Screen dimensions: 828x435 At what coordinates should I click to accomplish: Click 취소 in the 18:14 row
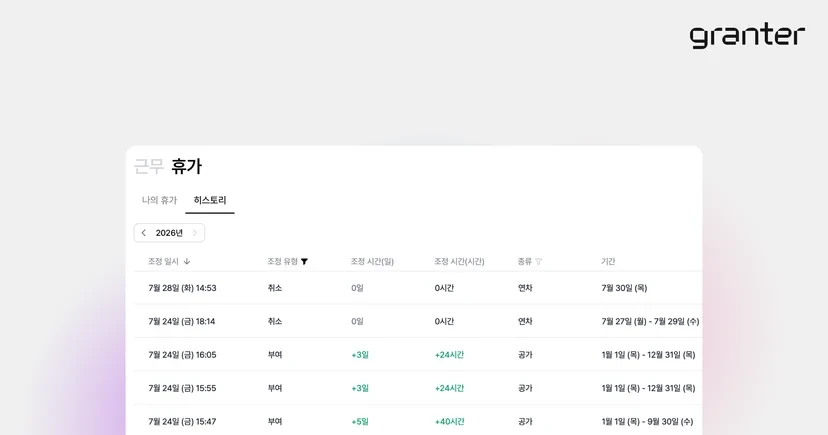pyautogui.click(x=275, y=321)
